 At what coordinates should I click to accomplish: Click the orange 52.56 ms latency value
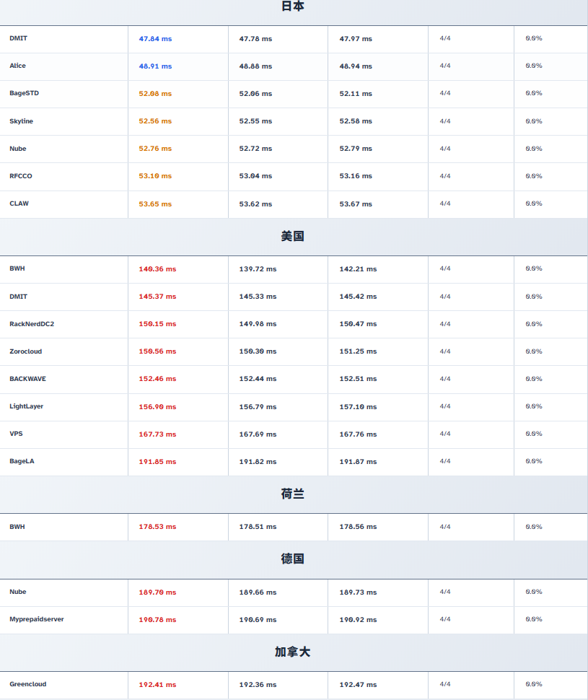[155, 121]
